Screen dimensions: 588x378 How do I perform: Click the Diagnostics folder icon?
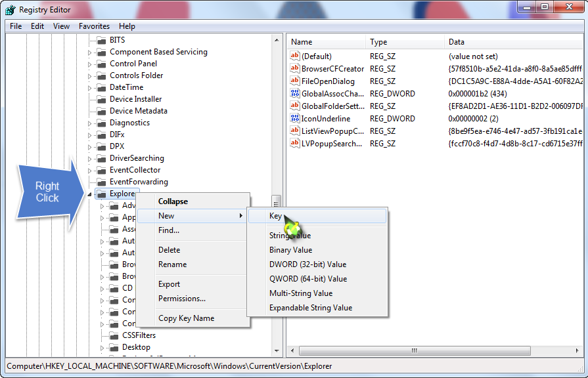click(101, 123)
